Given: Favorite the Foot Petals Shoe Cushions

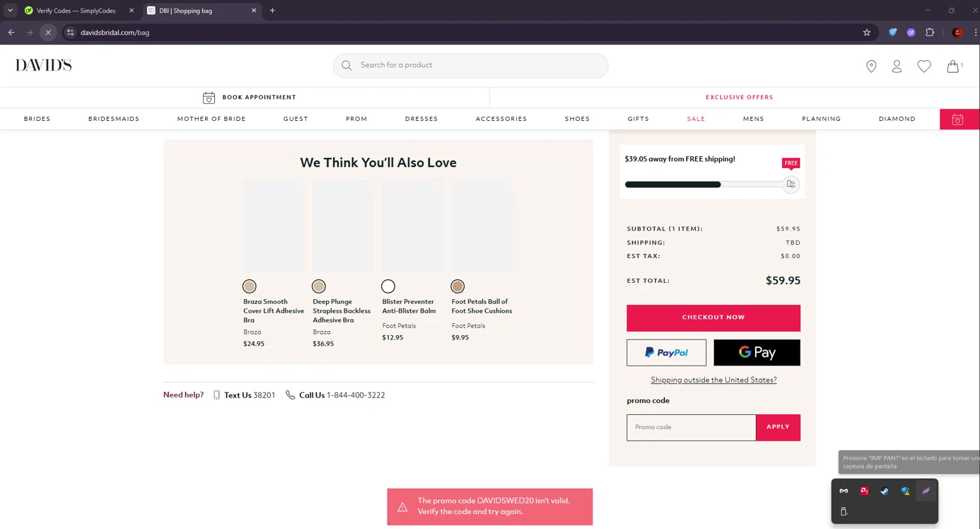Looking at the screenshot, I should click(506, 187).
